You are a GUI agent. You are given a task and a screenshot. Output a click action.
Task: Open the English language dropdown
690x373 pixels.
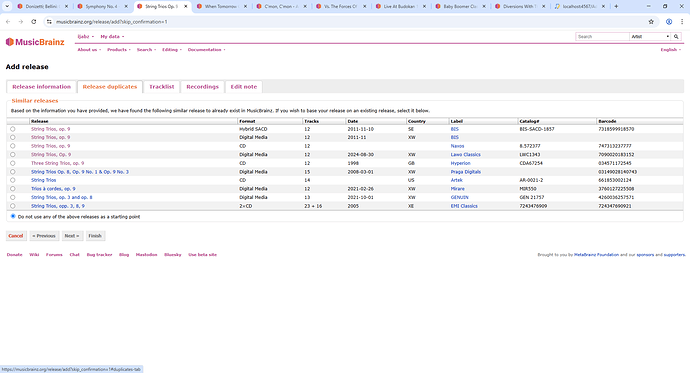pos(671,50)
